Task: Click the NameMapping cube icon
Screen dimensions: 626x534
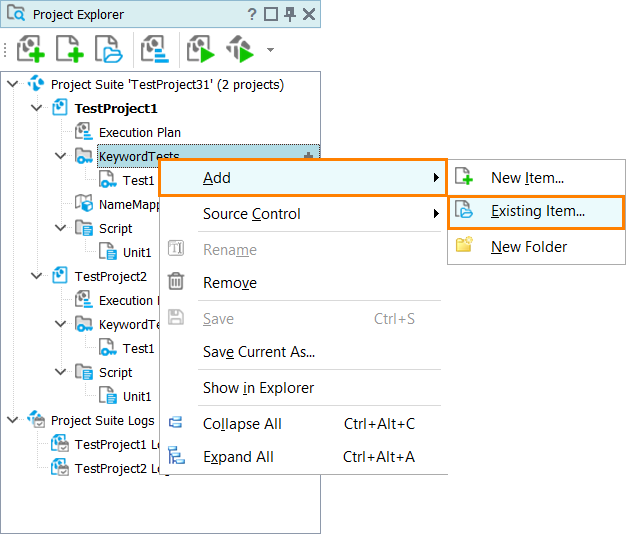Action: 84,202
